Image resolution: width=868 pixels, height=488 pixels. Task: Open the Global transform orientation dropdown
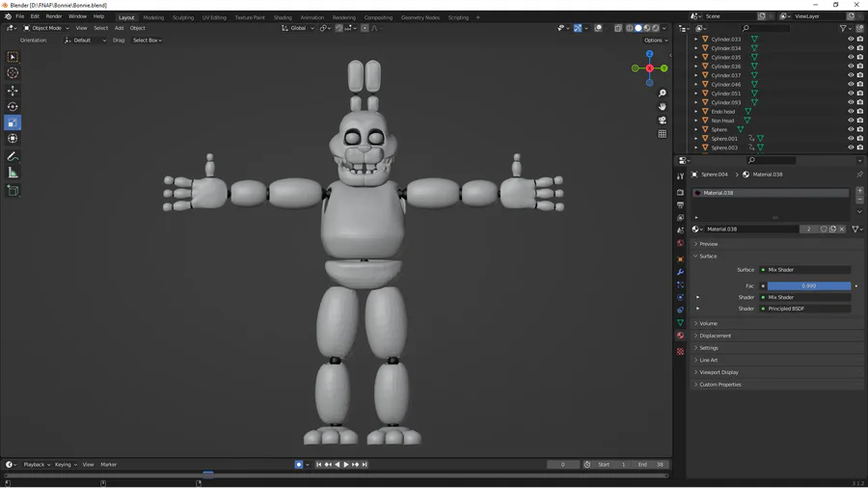[298, 28]
